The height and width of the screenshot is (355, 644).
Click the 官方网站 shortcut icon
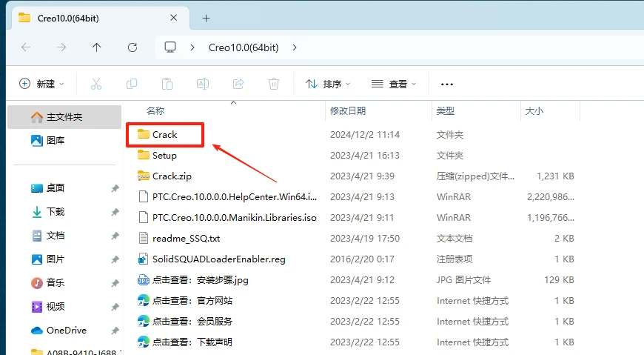click(144, 300)
